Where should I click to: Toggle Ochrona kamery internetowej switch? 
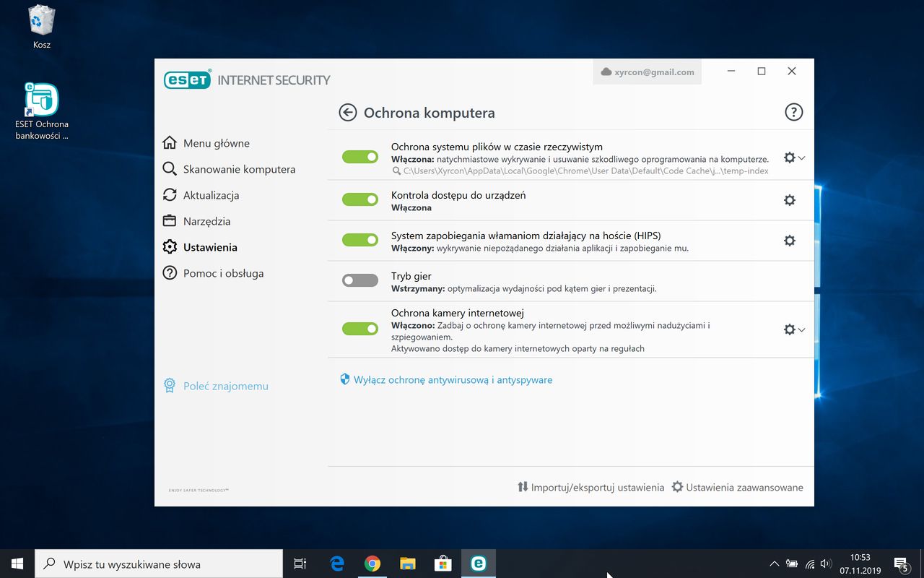click(x=360, y=329)
